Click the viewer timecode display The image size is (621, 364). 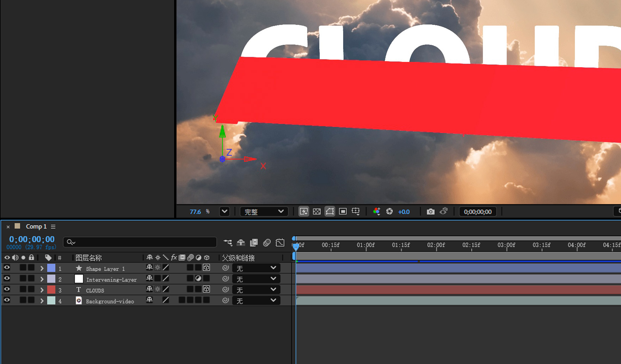(478, 212)
